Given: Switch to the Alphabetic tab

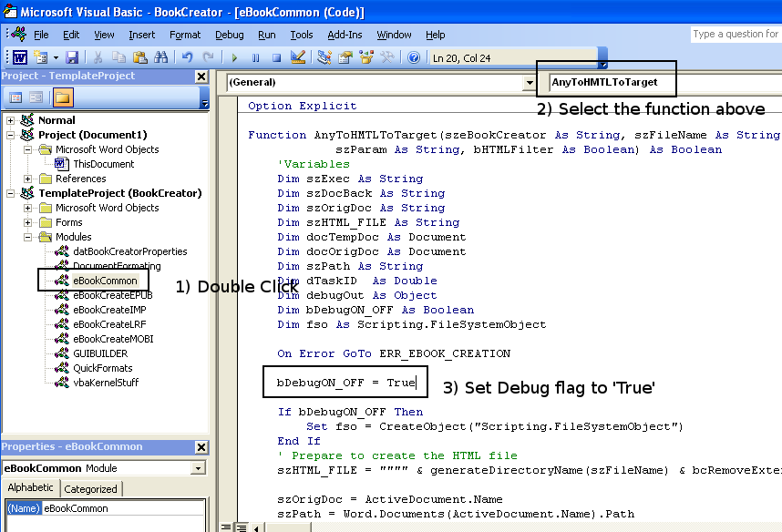Looking at the screenshot, I should click(30, 487).
